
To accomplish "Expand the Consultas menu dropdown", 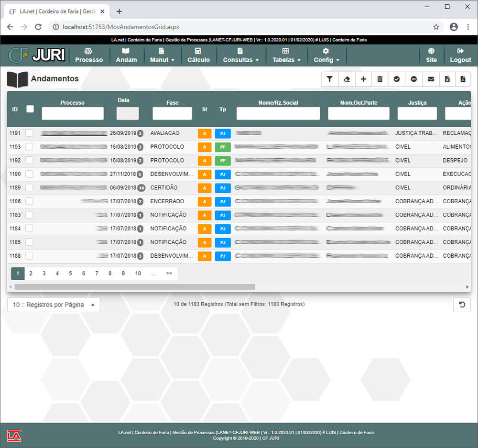I will 240,55.
